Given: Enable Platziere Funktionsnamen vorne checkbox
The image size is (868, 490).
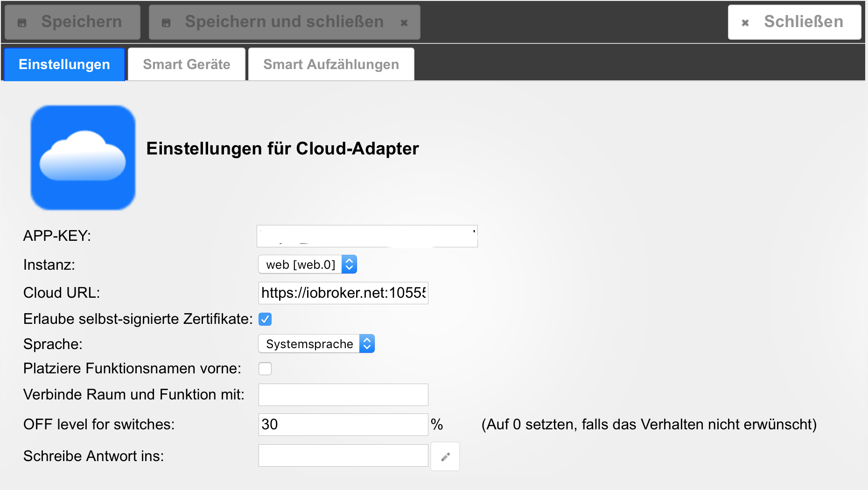Looking at the screenshot, I should [x=265, y=369].
